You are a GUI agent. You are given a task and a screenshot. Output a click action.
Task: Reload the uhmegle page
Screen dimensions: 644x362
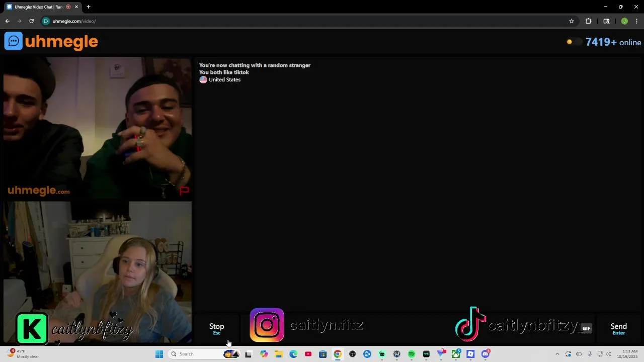pos(31,21)
